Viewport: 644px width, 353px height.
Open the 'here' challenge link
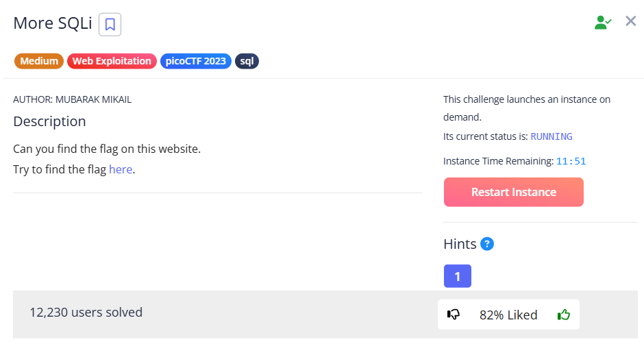pyautogui.click(x=121, y=169)
